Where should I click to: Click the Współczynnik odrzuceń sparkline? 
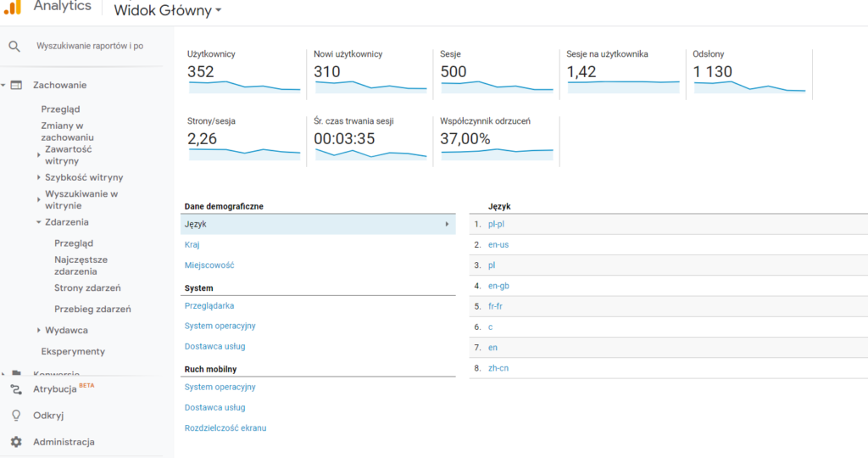(497, 154)
